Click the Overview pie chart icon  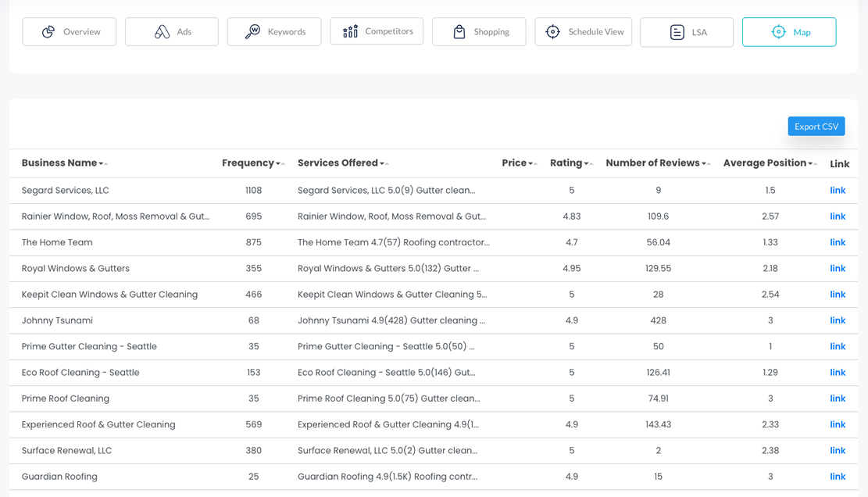48,32
